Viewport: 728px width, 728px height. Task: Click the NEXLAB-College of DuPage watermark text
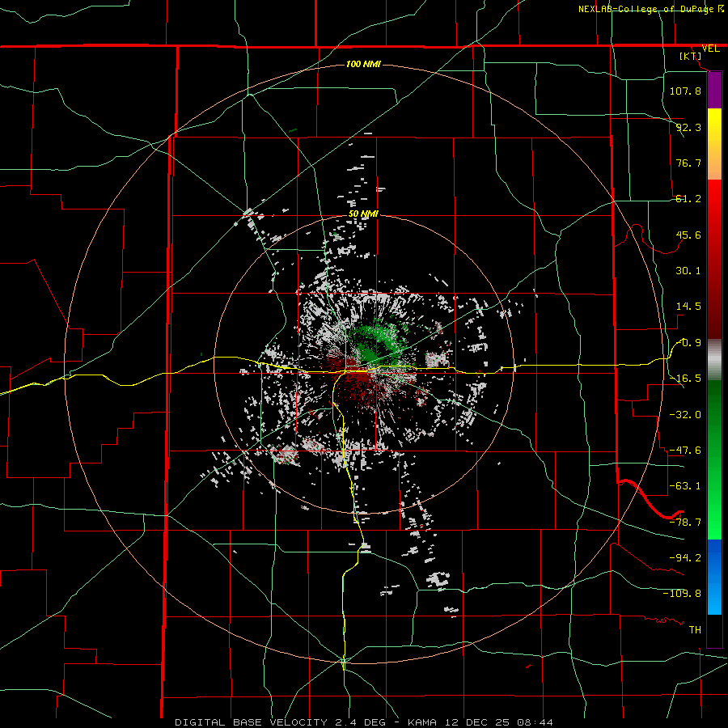pos(650,9)
